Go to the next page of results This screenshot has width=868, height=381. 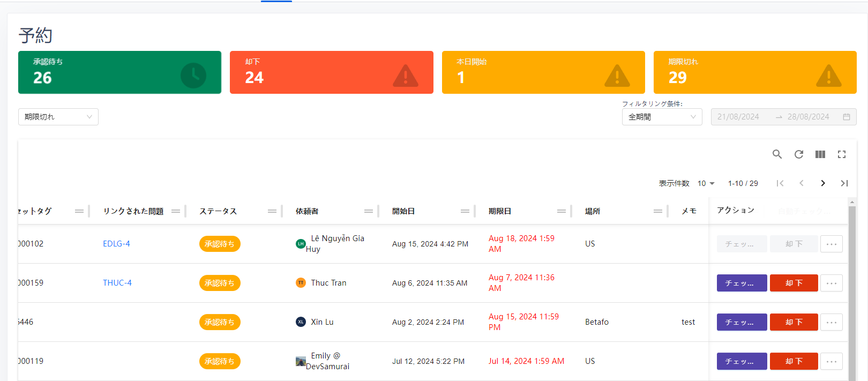823,183
